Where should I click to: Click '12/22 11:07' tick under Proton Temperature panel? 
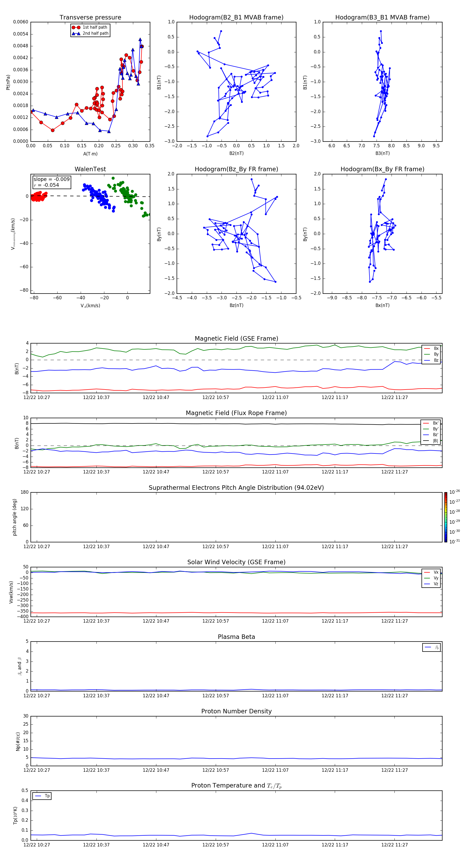click(275, 845)
